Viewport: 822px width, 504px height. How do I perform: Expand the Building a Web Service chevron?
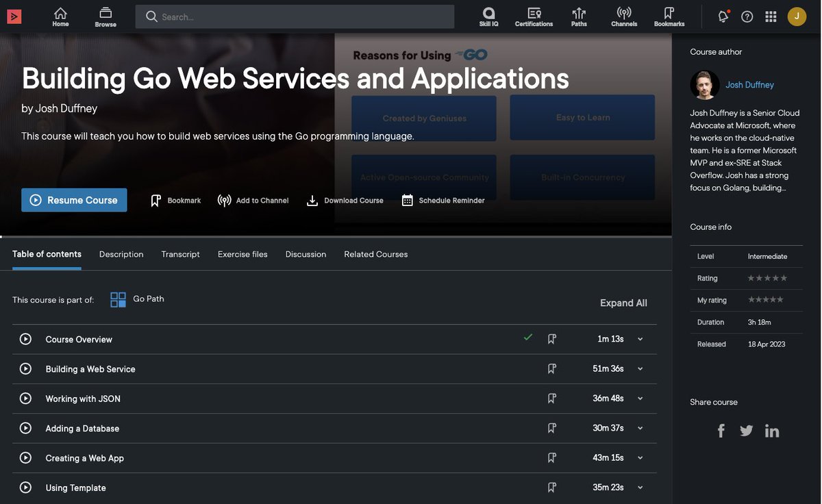click(x=640, y=368)
